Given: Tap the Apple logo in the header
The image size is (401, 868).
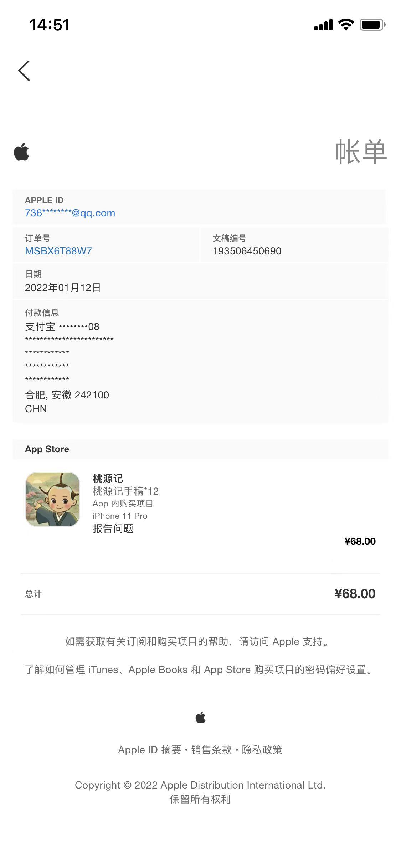Looking at the screenshot, I should (21, 152).
